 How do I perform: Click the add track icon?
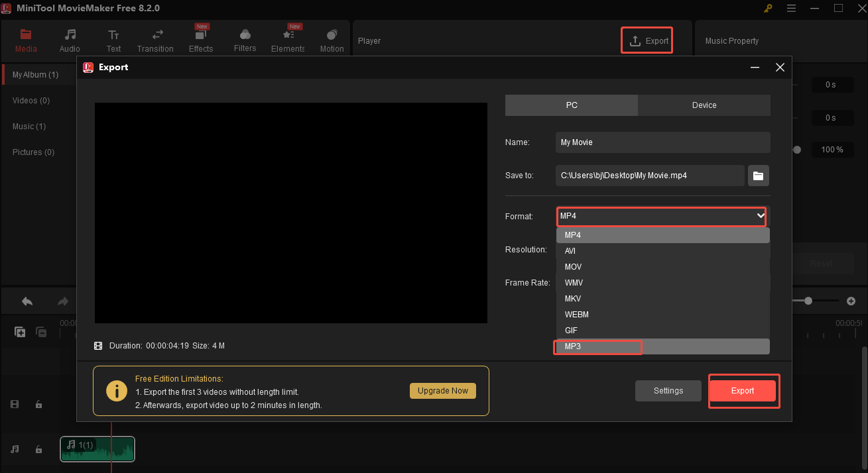point(20,333)
